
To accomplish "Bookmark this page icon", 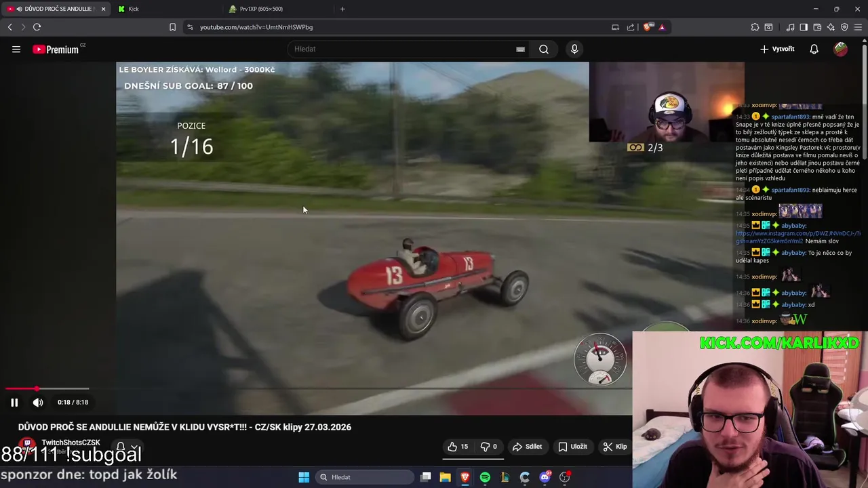I will 172,27.
